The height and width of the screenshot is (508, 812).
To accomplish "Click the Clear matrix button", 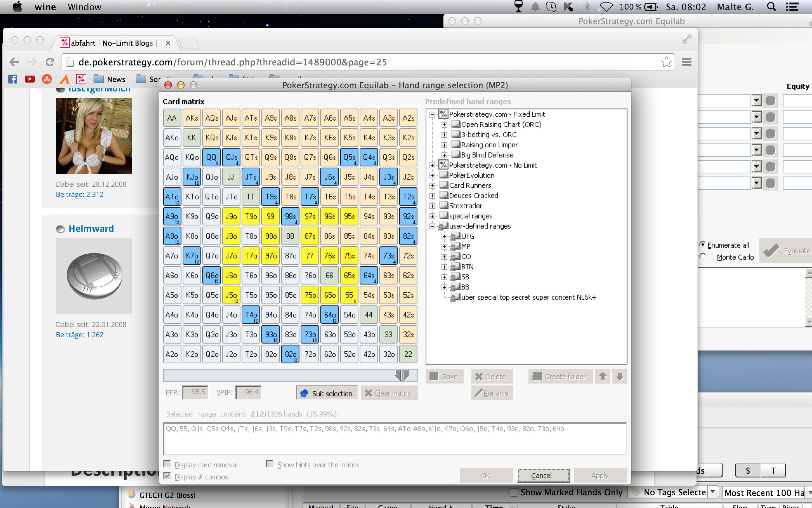I will (x=389, y=393).
